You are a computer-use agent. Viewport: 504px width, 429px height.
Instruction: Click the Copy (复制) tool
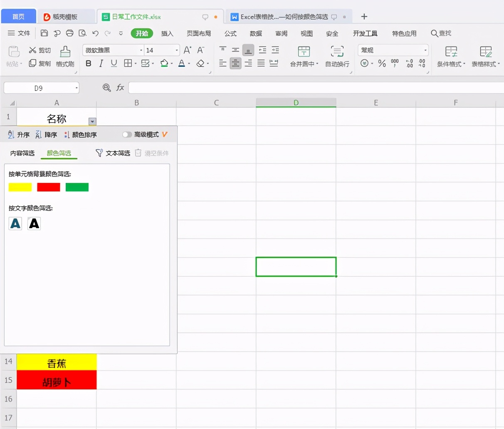40,63
